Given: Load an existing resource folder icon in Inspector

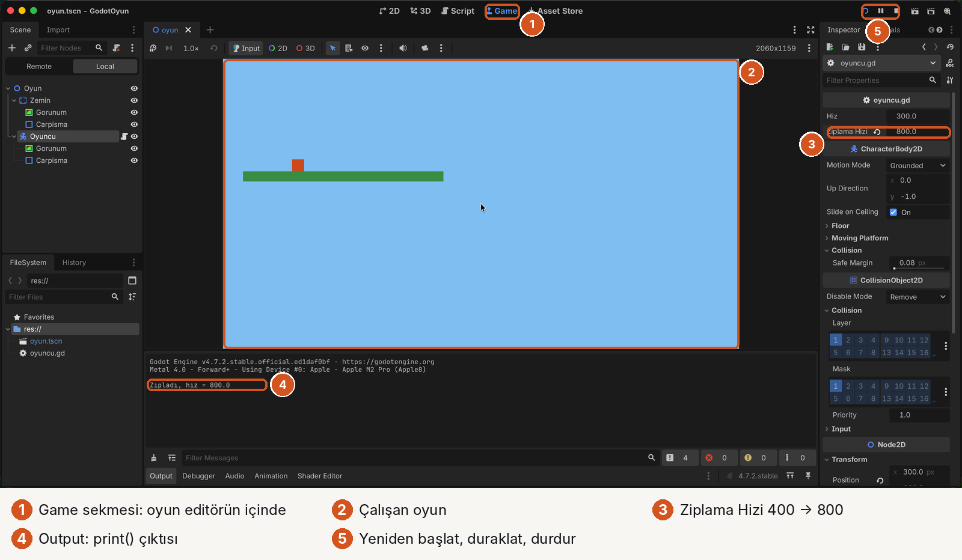Looking at the screenshot, I should [845, 47].
